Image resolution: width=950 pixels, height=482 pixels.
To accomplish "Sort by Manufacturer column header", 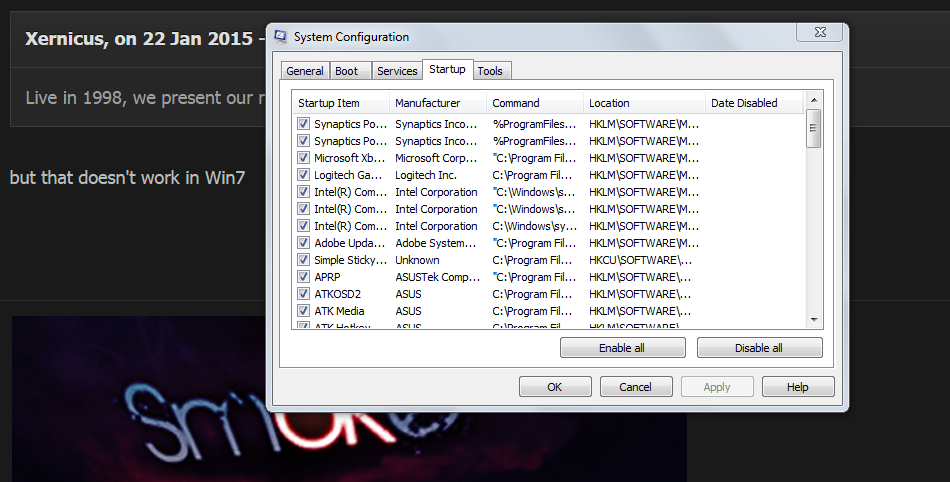I will [438, 103].
